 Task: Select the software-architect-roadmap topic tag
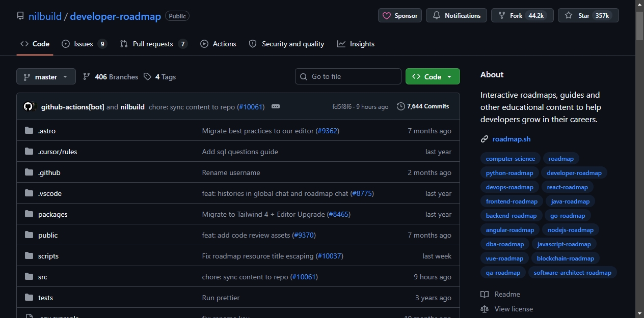pyautogui.click(x=573, y=273)
